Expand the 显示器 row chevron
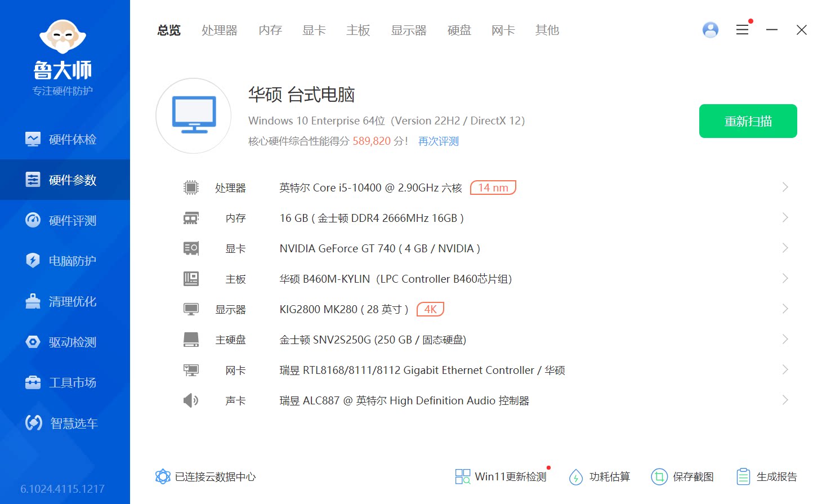This screenshot has width=822, height=504. click(x=785, y=309)
